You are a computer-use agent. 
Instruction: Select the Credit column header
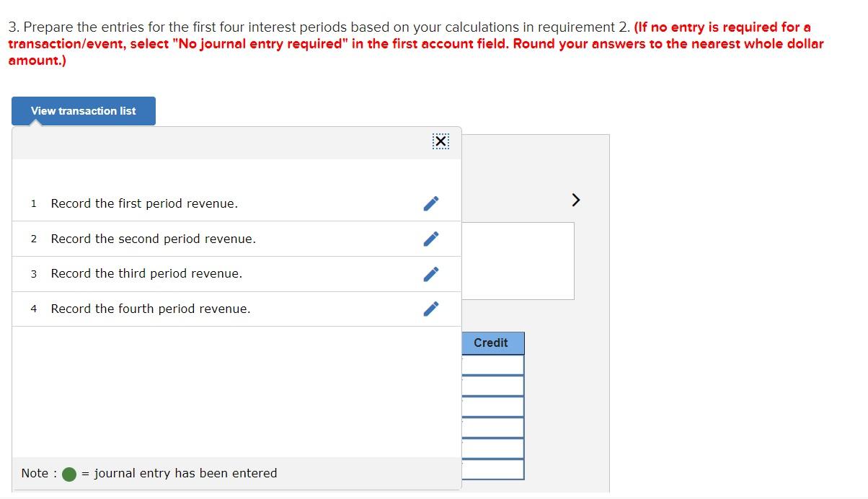coord(492,343)
